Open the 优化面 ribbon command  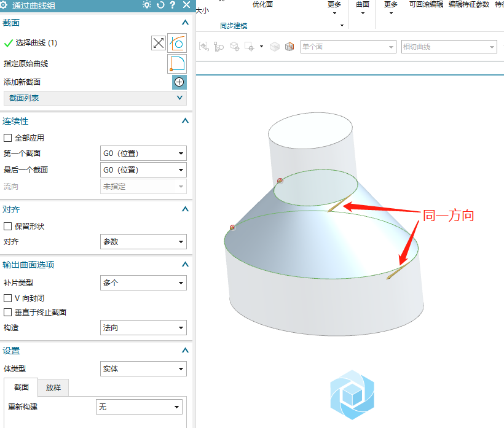(x=262, y=4)
